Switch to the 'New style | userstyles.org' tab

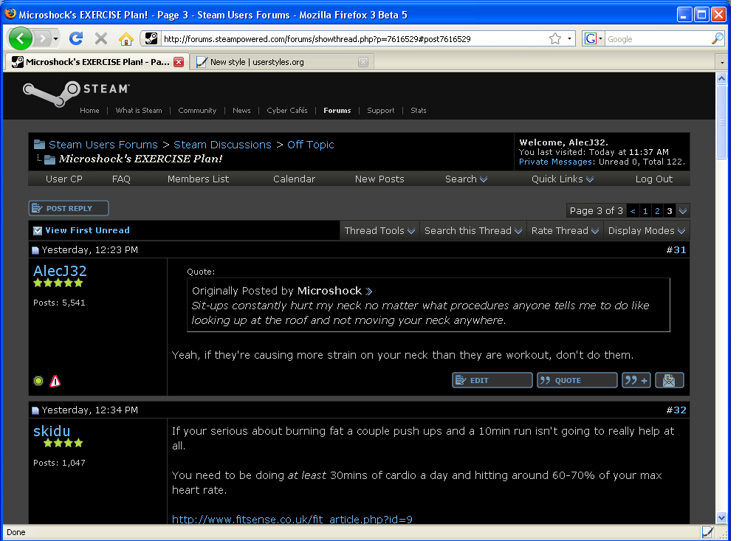click(x=273, y=62)
